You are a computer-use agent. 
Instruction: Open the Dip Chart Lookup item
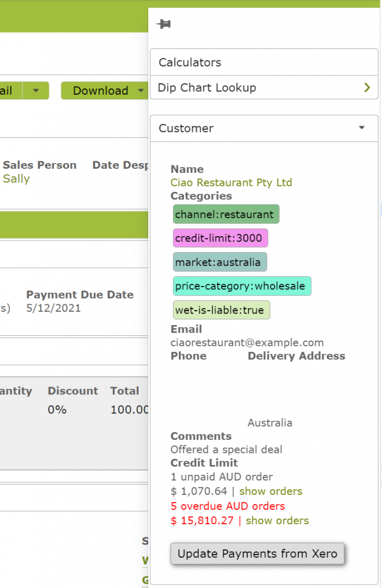[x=264, y=88]
